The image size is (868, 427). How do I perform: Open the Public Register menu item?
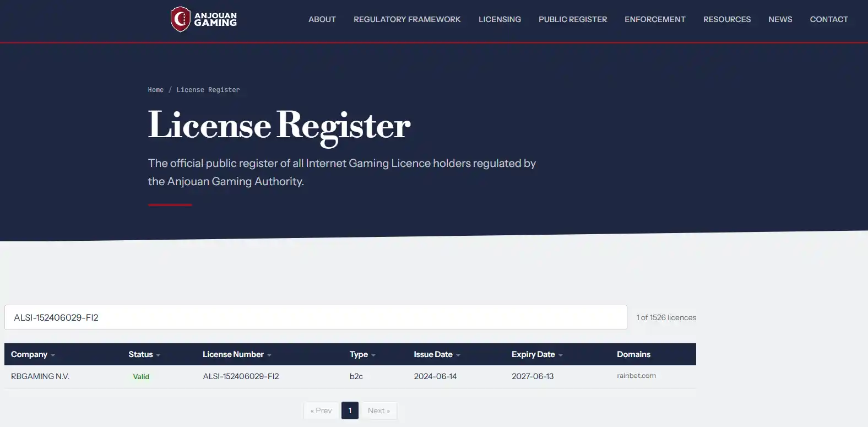(573, 19)
